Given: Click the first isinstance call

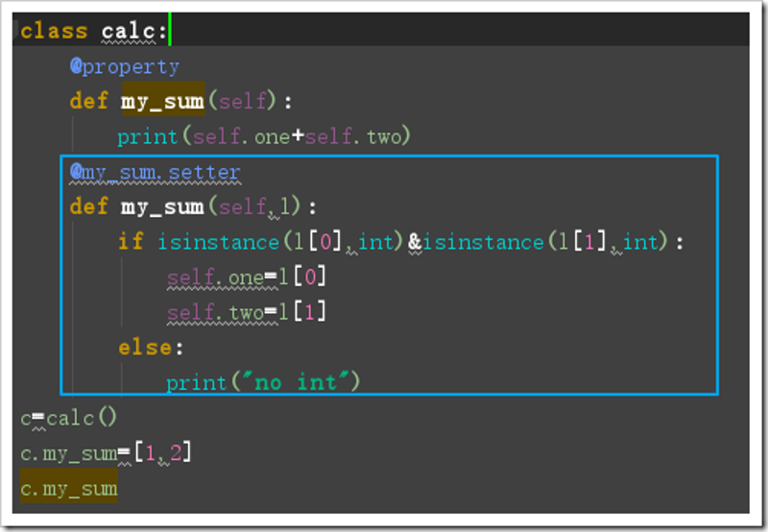Looking at the screenshot, I should tap(280, 242).
